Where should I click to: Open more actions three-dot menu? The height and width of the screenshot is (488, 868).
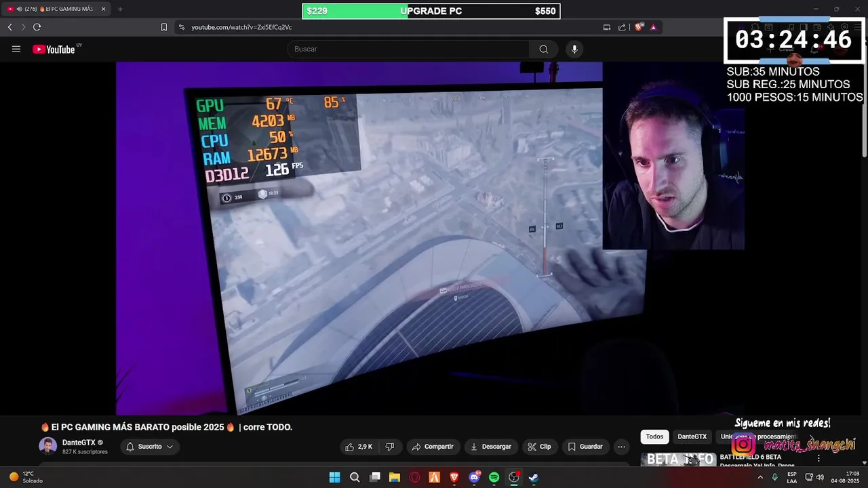point(621,447)
